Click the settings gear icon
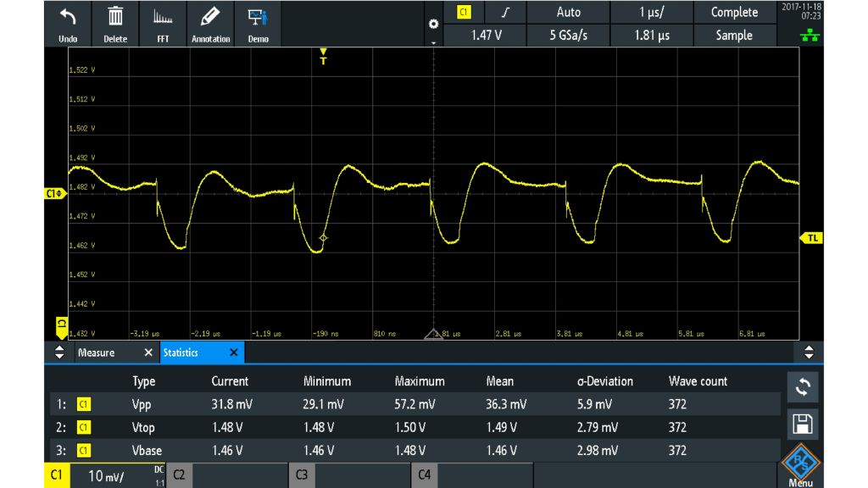Image resolution: width=868 pixels, height=488 pixels. tap(433, 25)
